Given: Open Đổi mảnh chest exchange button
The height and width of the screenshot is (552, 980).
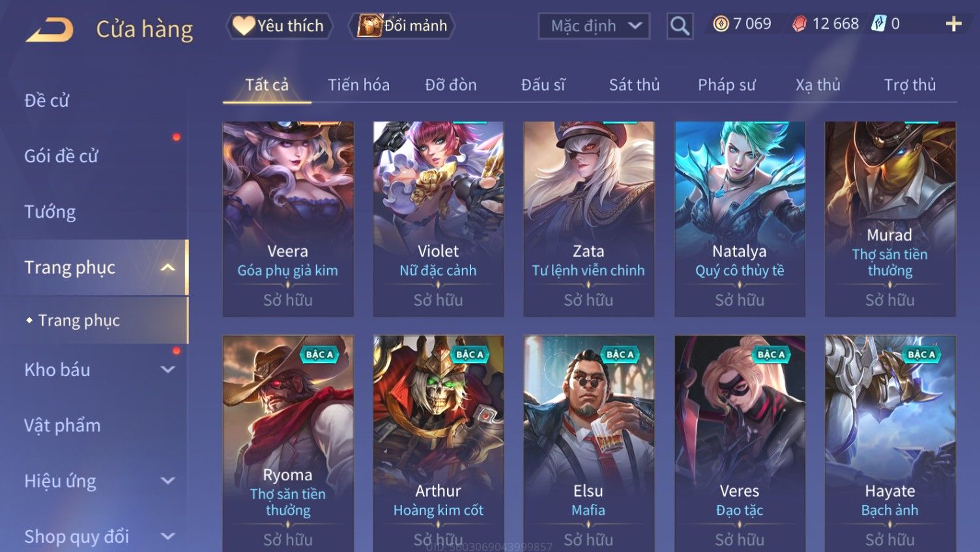Looking at the screenshot, I should 402,25.
